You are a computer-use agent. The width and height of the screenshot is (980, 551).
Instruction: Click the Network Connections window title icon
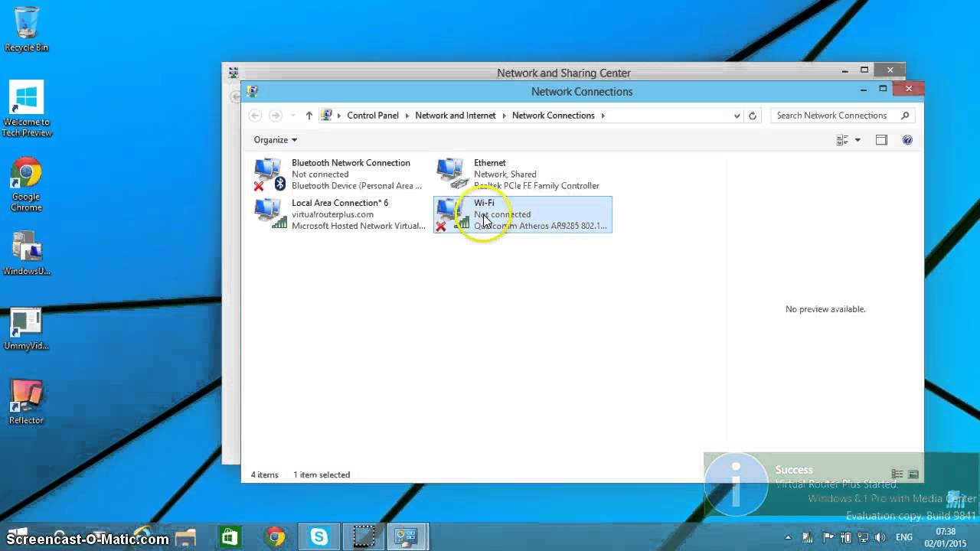click(252, 91)
